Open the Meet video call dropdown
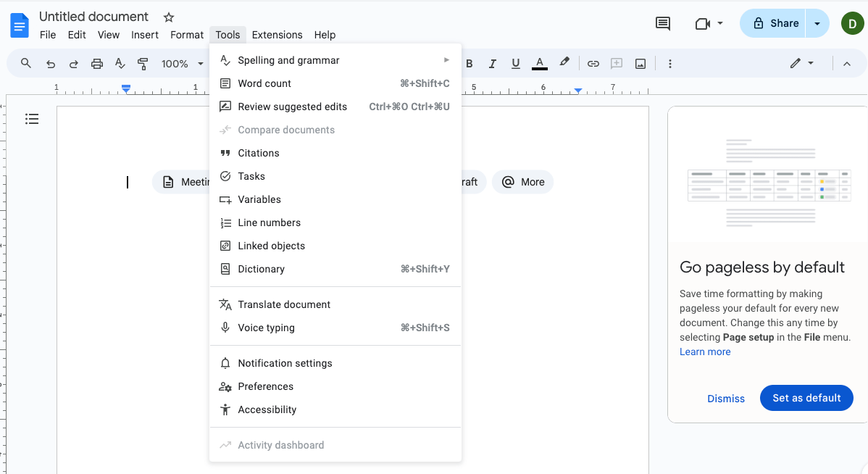This screenshot has height=474, width=868. (x=718, y=22)
